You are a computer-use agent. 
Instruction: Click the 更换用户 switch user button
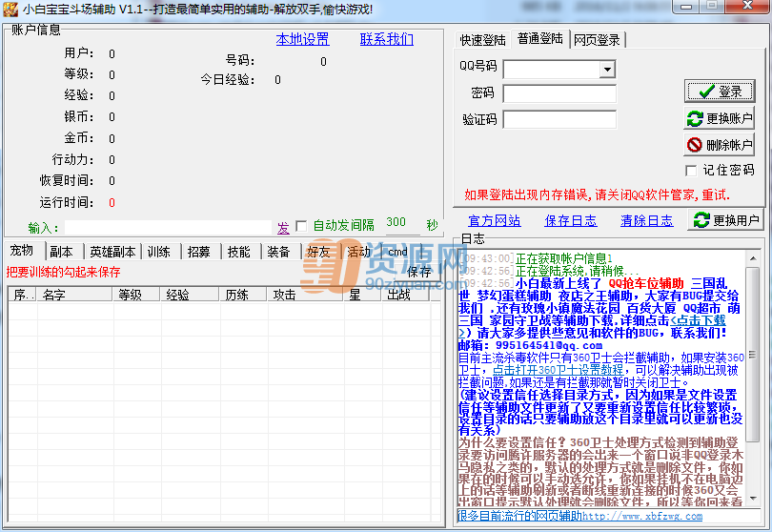tap(726, 219)
